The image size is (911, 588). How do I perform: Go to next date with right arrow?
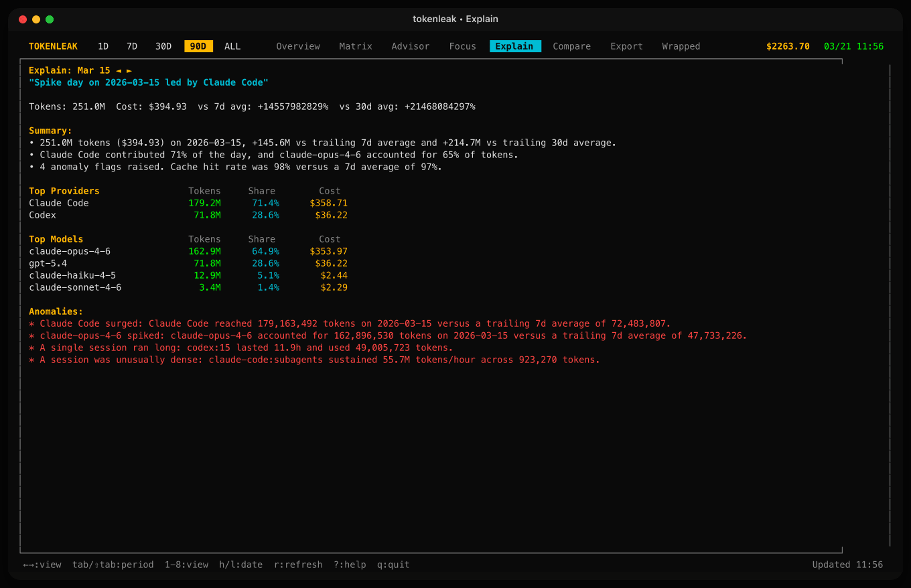pyautogui.click(x=129, y=70)
